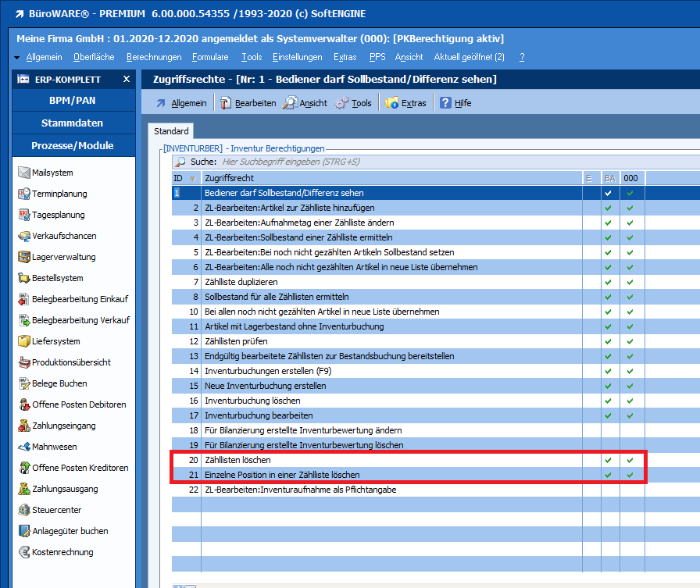Open the Bestellsystem module icon
Image resolution: width=700 pixels, height=588 pixels.
(x=24, y=278)
